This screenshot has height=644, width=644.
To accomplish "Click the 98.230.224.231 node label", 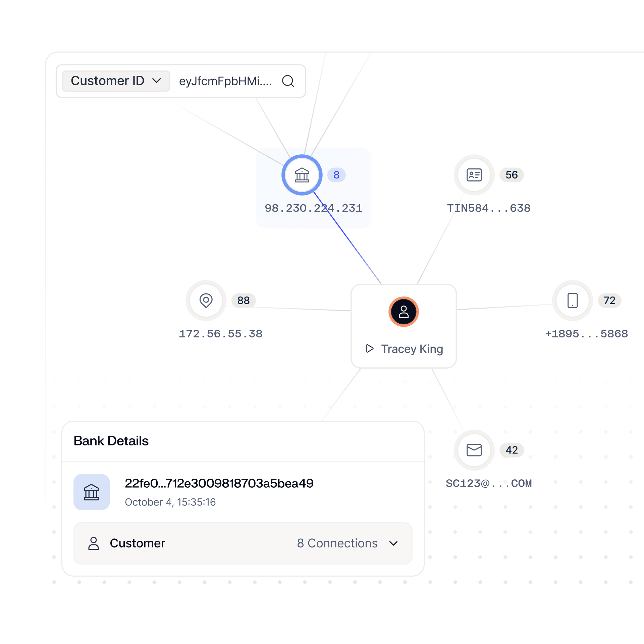I will (x=313, y=208).
